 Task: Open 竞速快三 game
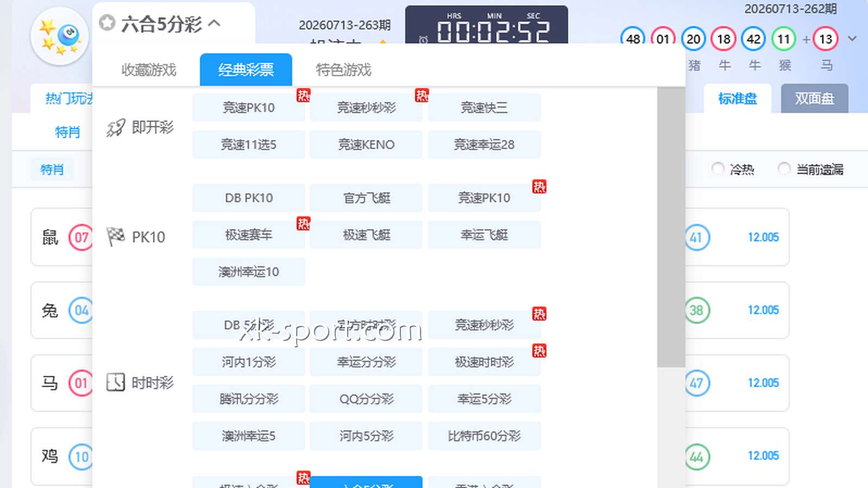click(484, 107)
